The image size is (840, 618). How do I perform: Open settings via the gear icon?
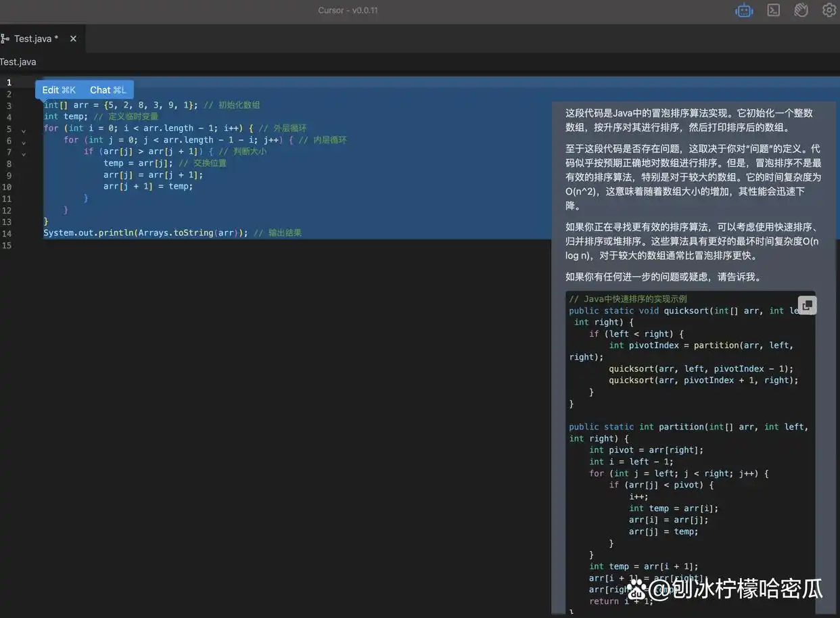[829, 10]
